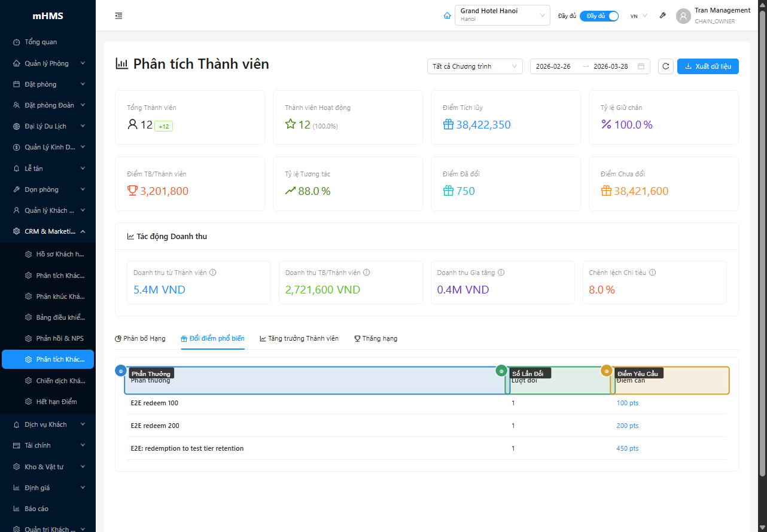Open the Tất cả Chương trình dropdown
767x532 pixels.
tap(474, 66)
